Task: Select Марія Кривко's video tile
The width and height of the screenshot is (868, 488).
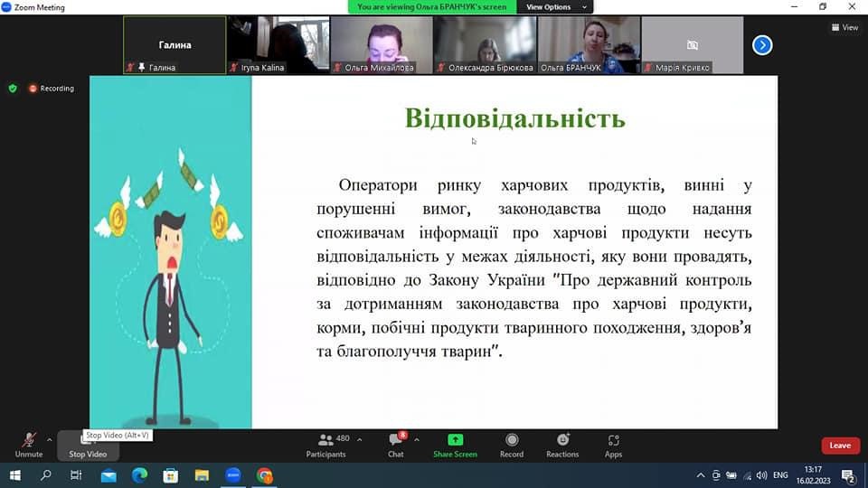Action: click(692, 44)
